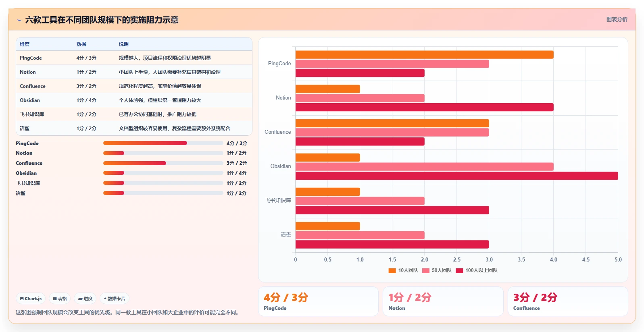The image size is (644, 332).
Task: Toggle the 10人团队 legend swatch
Action: (392, 271)
